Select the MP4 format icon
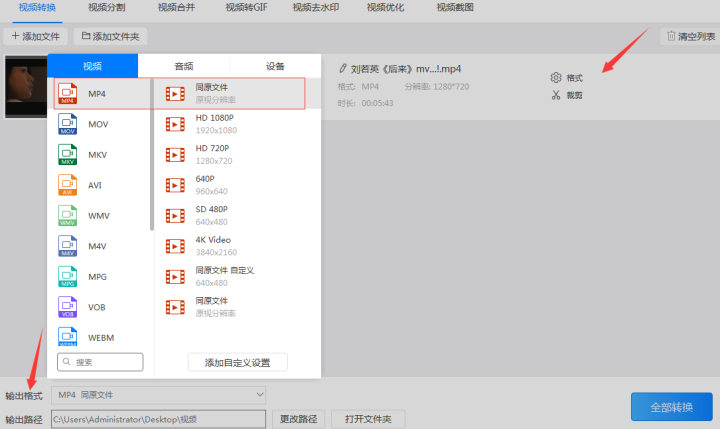This screenshot has height=429, width=720. point(68,94)
